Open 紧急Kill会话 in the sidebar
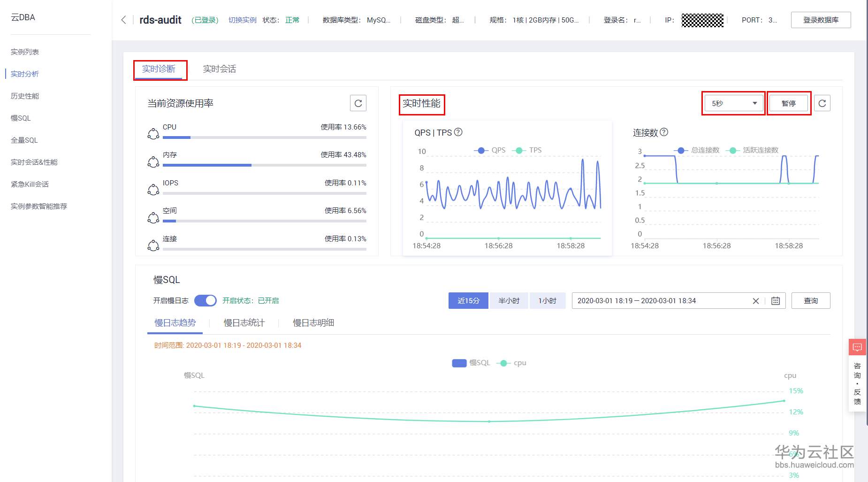Screen dimensions: 868x482 coord(30,184)
